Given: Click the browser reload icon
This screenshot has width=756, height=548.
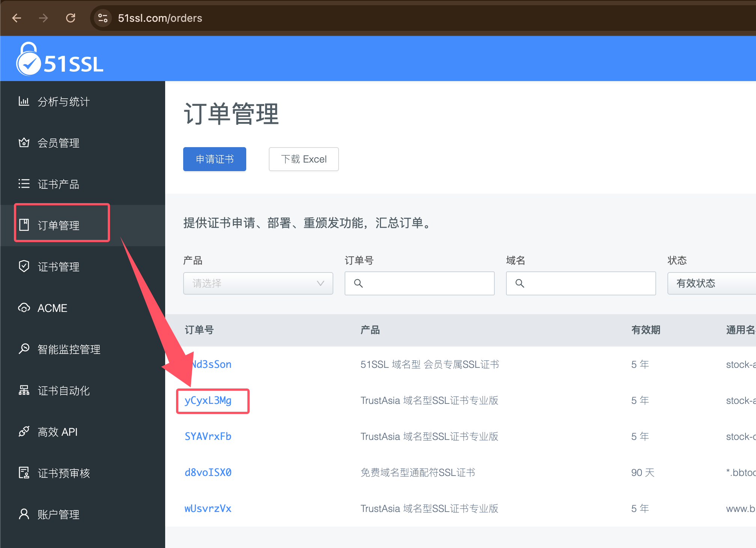Looking at the screenshot, I should [71, 18].
